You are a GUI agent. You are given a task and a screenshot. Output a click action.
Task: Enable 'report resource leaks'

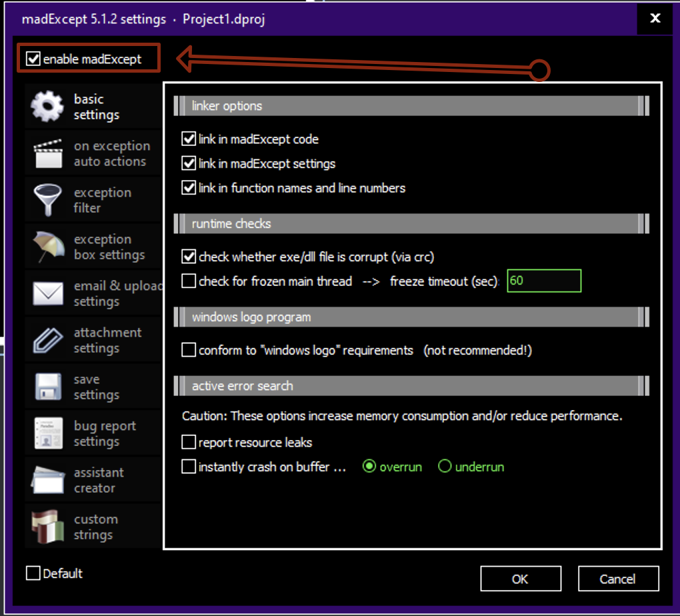point(189,443)
